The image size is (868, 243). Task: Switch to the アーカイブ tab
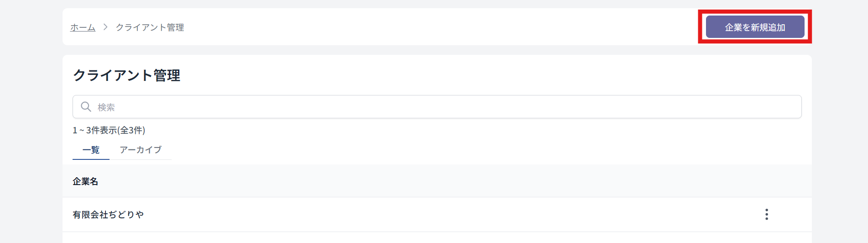(x=141, y=150)
